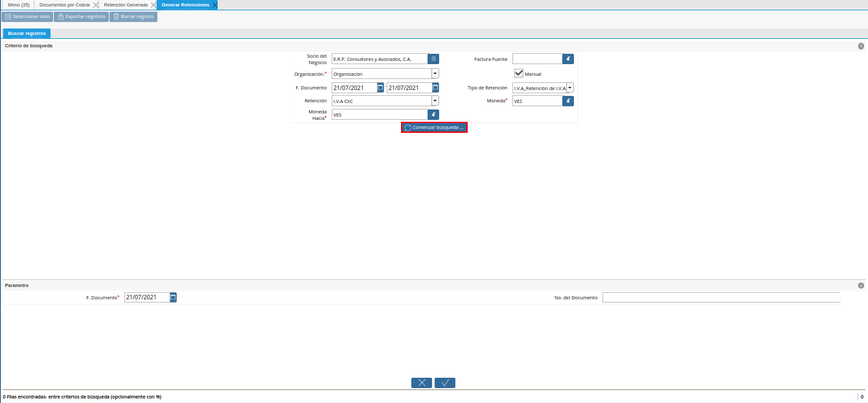Select the Generar Retenciones tab
868x403 pixels.
(x=185, y=5)
